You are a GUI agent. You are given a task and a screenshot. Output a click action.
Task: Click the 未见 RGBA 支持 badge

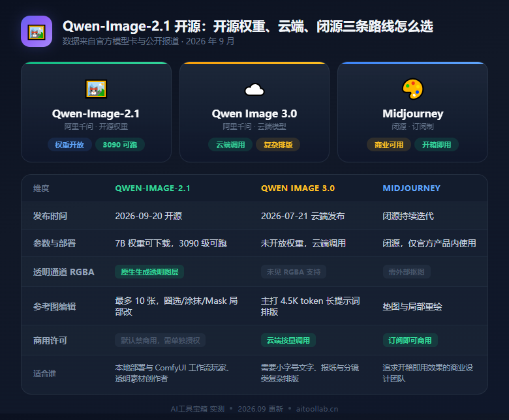(x=294, y=272)
